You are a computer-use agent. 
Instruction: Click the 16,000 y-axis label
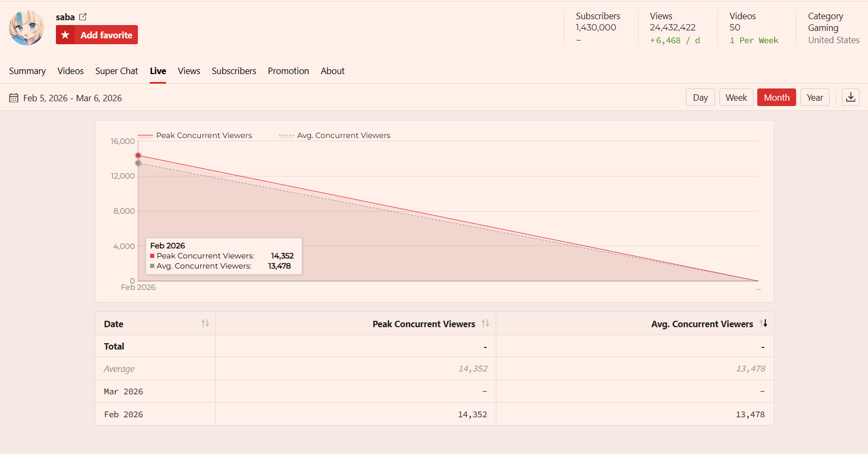(x=122, y=141)
